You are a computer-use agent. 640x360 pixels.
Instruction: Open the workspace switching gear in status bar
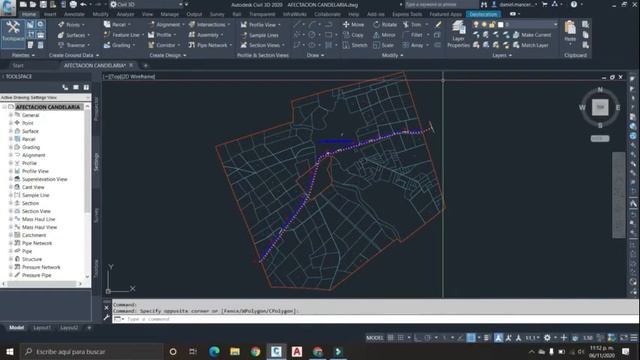547,338
